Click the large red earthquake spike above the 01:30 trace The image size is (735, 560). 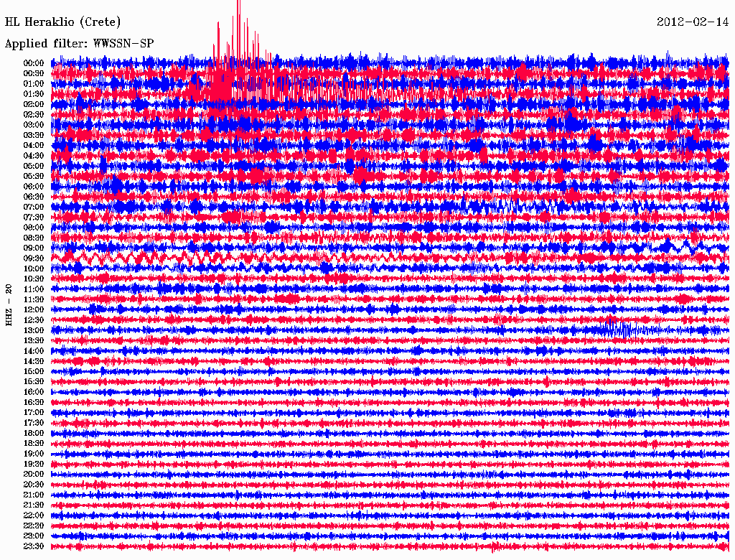[x=239, y=52]
